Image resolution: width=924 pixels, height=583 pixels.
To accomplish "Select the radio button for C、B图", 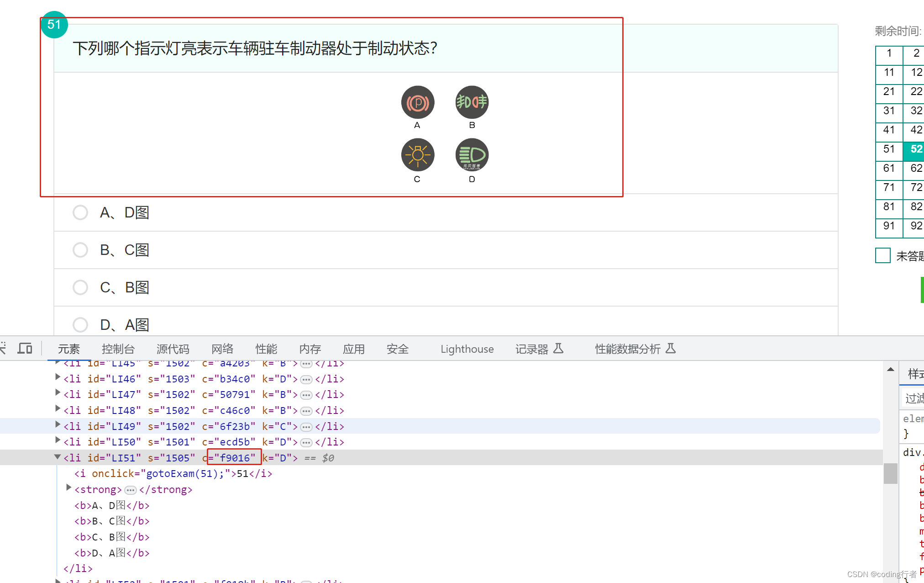I will 80,287.
